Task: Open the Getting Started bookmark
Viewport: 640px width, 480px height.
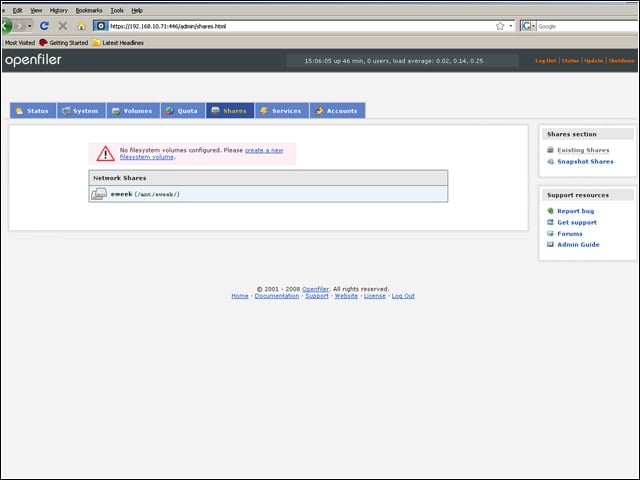Action: tap(64, 43)
